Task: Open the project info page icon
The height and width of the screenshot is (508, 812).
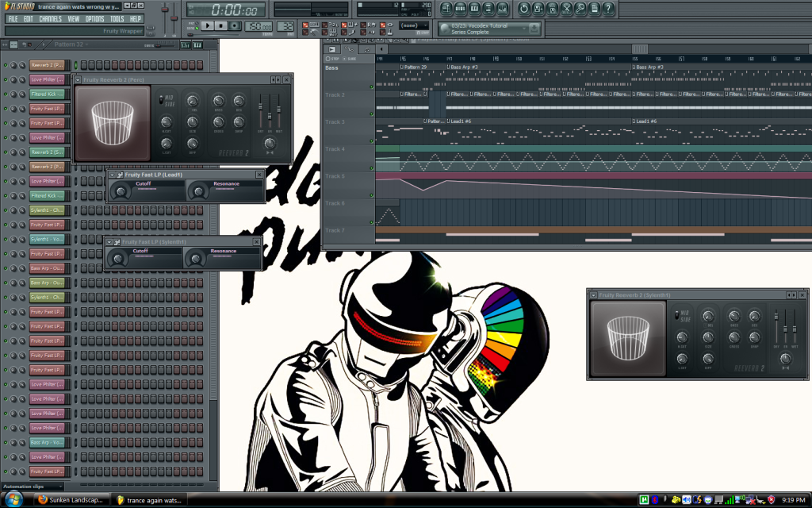Action: coord(594,8)
